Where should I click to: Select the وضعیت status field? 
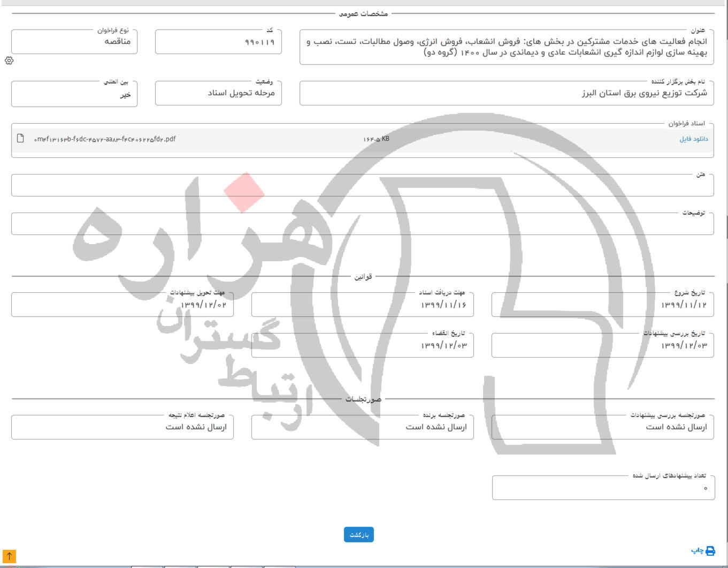(218, 93)
